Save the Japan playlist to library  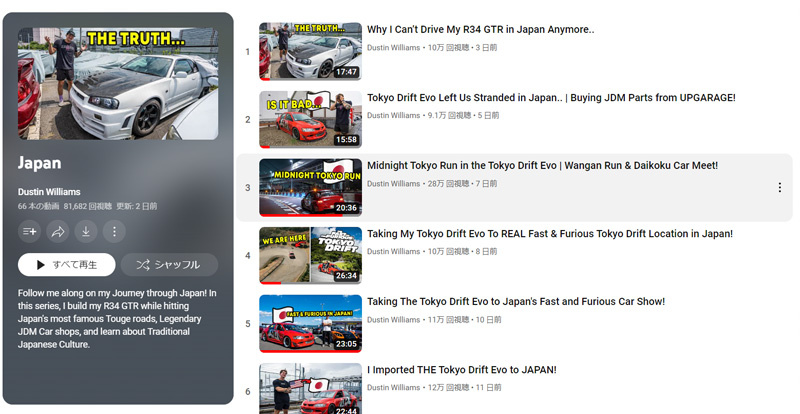pyautogui.click(x=30, y=232)
